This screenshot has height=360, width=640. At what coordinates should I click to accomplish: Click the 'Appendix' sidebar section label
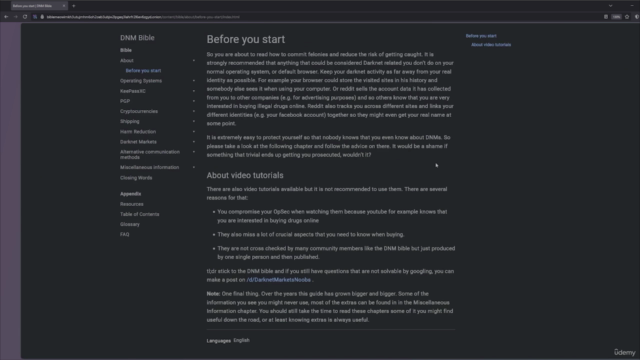(131, 194)
